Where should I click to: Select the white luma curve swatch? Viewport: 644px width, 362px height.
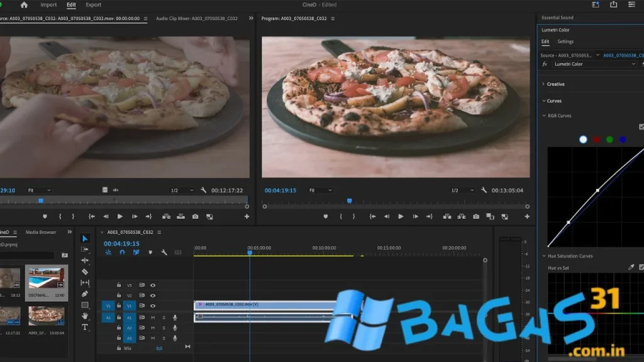(x=583, y=140)
